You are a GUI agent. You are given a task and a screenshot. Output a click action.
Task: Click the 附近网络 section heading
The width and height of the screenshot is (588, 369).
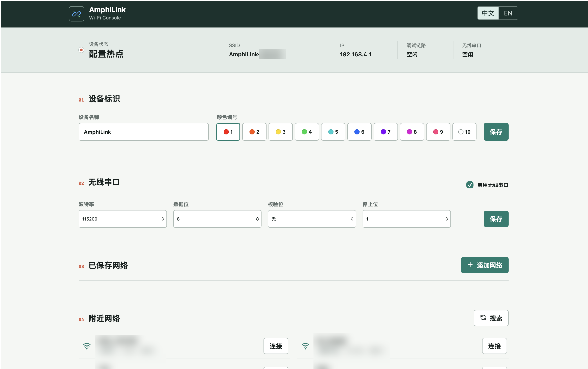104,318
